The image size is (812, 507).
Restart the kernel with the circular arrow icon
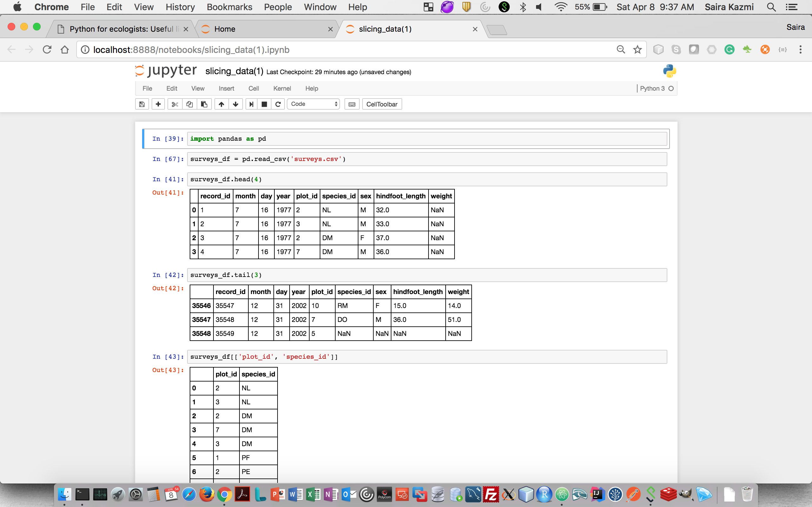coord(278,104)
